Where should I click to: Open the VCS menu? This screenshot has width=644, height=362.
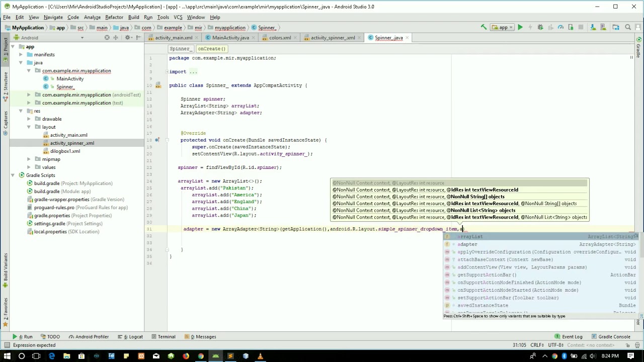[178, 17]
